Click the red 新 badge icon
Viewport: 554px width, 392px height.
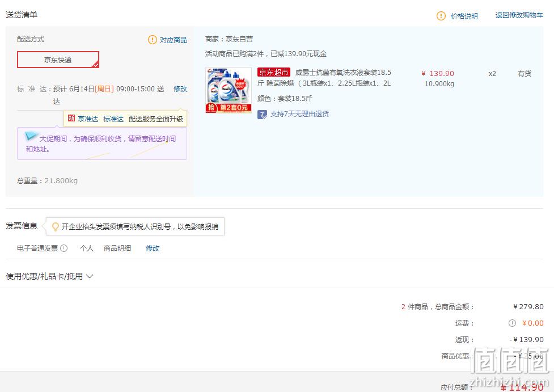[71, 119]
